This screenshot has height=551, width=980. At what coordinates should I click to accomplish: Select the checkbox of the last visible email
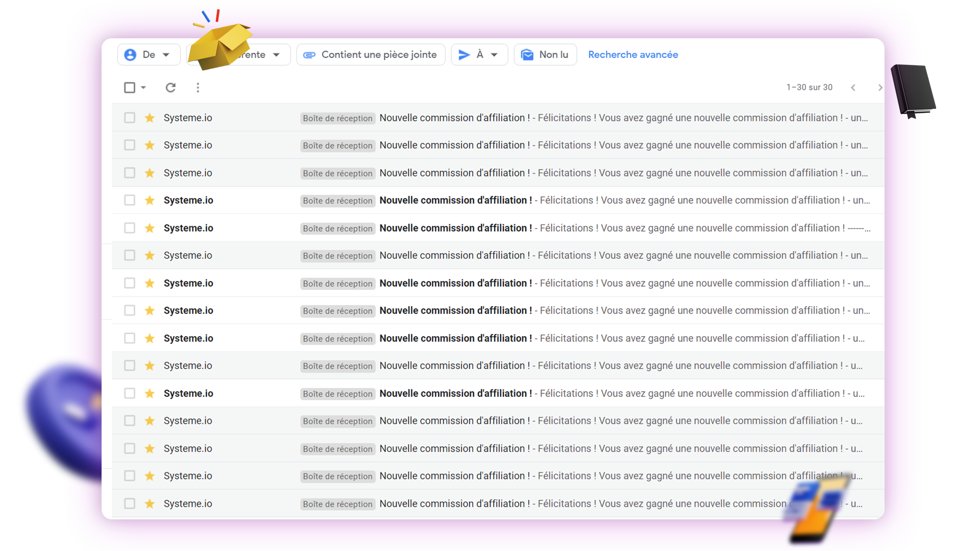[130, 504]
